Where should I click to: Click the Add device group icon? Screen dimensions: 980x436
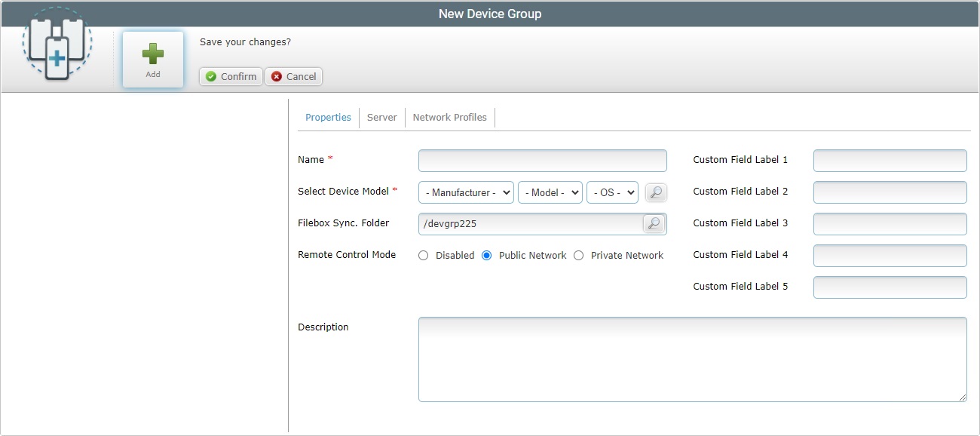[x=152, y=59]
